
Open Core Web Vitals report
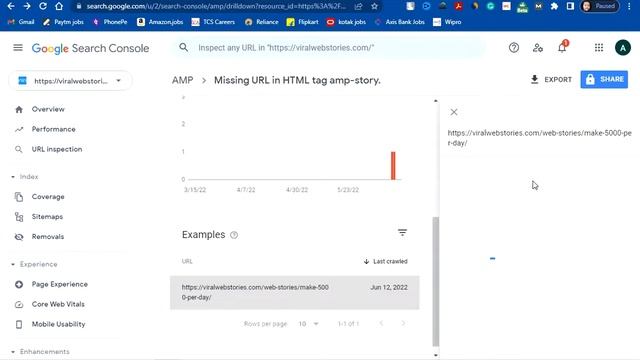[58, 304]
